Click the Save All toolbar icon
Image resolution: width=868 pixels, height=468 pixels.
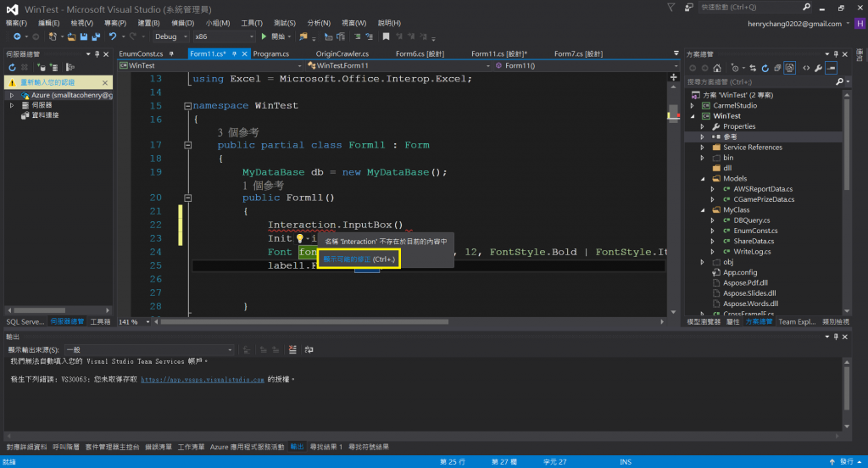coord(96,36)
